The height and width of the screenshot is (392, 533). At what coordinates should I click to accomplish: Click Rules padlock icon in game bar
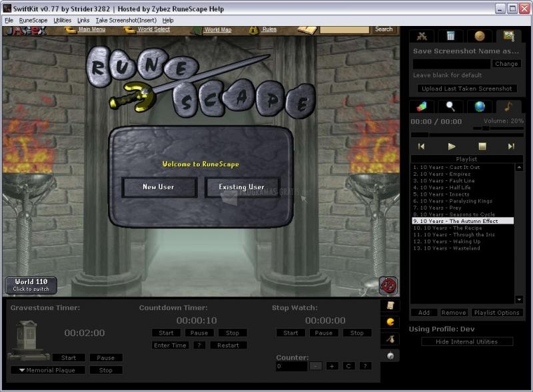(253, 31)
